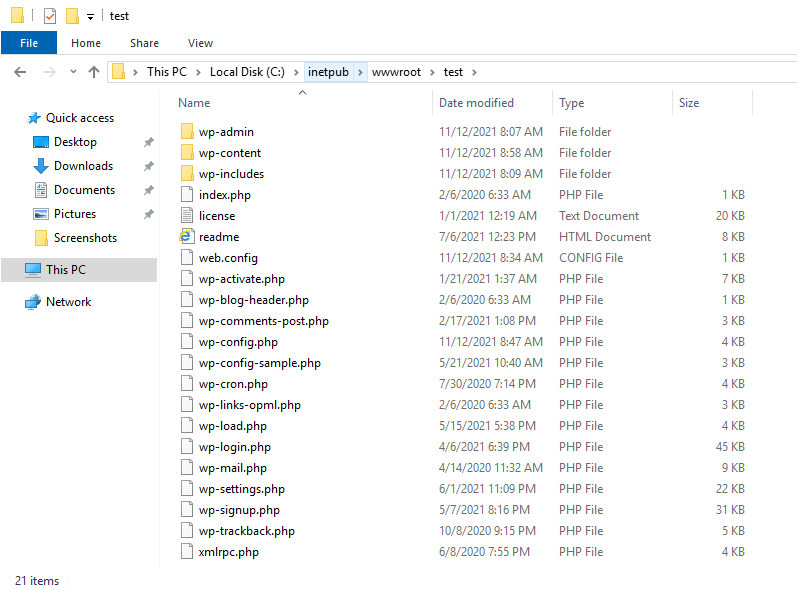Sort by the Type column header
The height and width of the screenshot is (589, 797).
click(571, 103)
